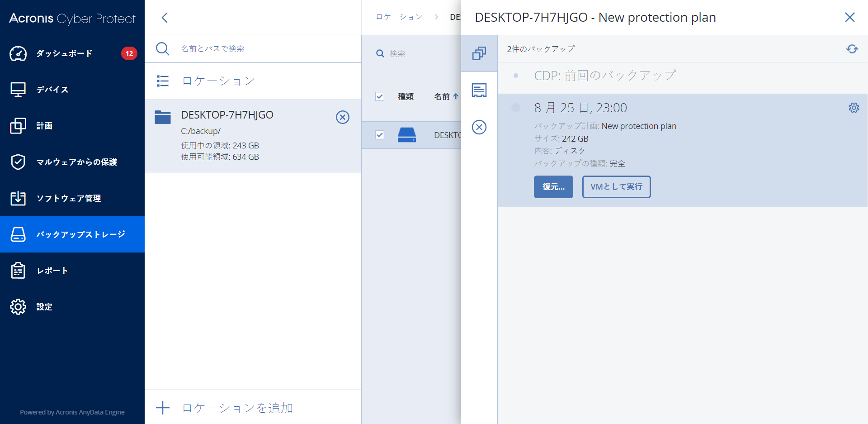Select the backups tab icon in side panel
Image resolution: width=868 pixels, height=424 pixels.
[x=479, y=53]
